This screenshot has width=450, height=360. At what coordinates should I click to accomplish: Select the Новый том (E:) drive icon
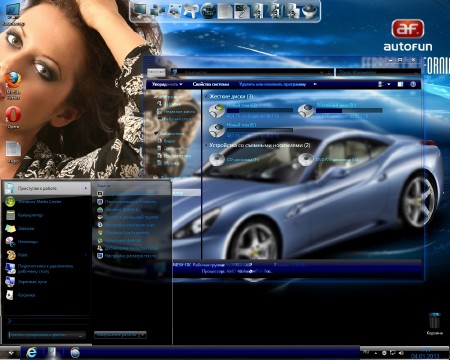pyautogui.click(x=217, y=130)
